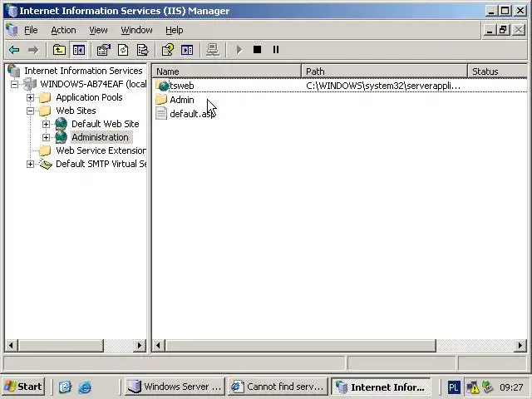Toggle the Show/Hide Console Tree icon

[x=79, y=50]
